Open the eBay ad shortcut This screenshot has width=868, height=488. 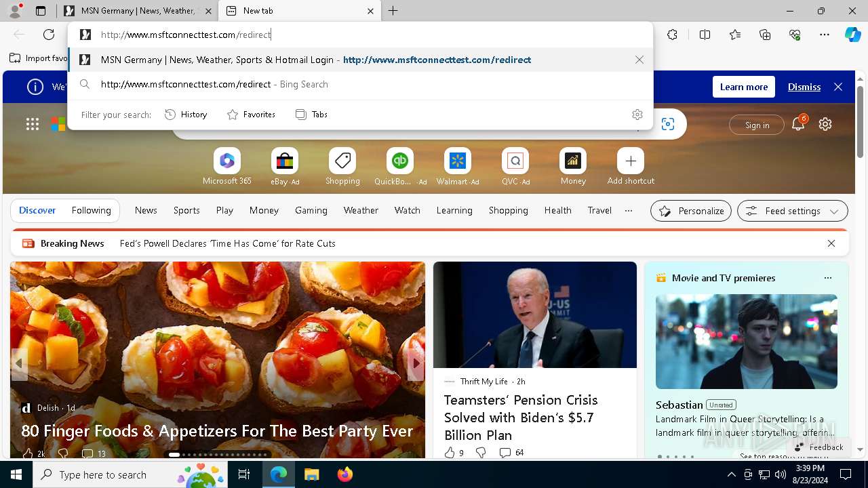coord(285,167)
